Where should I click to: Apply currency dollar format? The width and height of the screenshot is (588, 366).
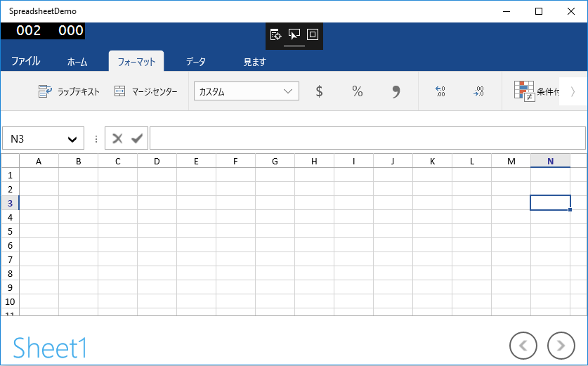319,91
